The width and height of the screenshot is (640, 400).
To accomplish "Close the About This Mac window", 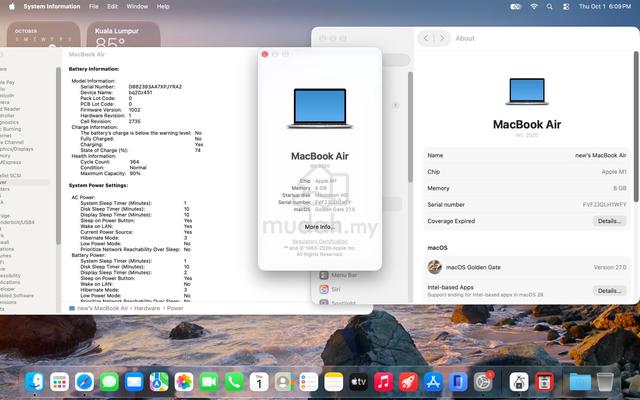I will click(264, 54).
